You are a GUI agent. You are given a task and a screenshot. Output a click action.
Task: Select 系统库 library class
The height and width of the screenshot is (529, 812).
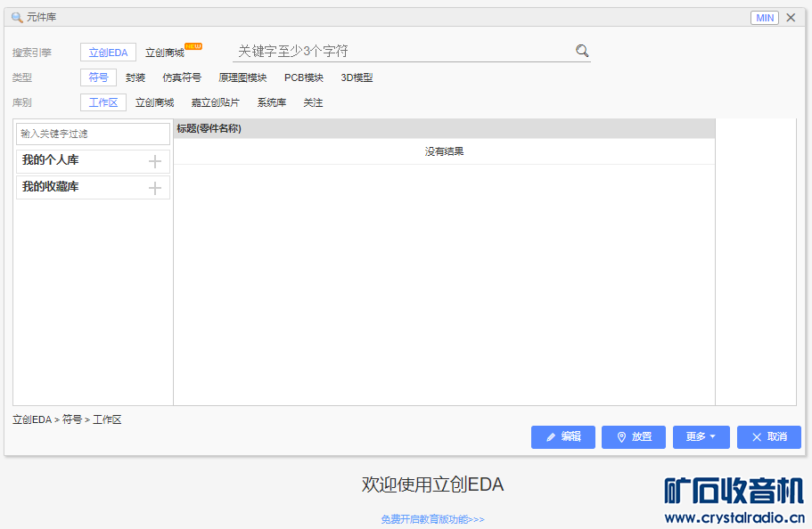point(271,102)
